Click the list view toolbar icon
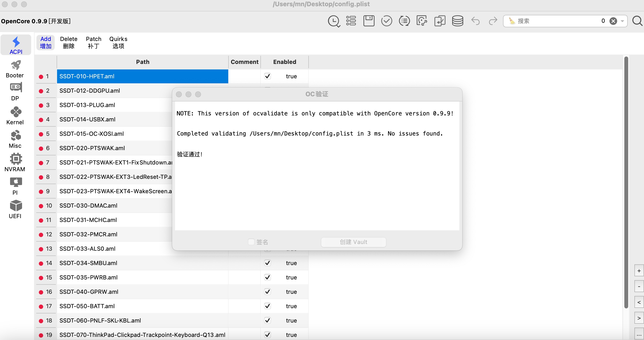 click(x=351, y=21)
